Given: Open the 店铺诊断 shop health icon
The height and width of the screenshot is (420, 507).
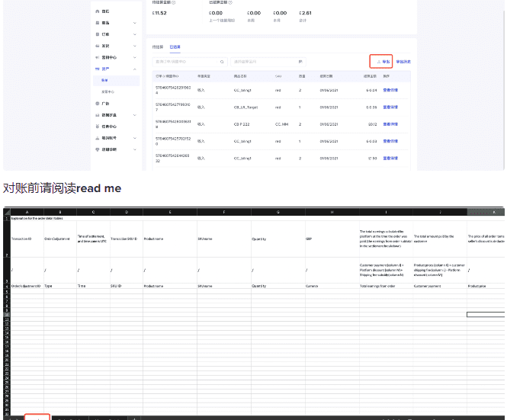Looking at the screenshot, I should tap(98, 149).
